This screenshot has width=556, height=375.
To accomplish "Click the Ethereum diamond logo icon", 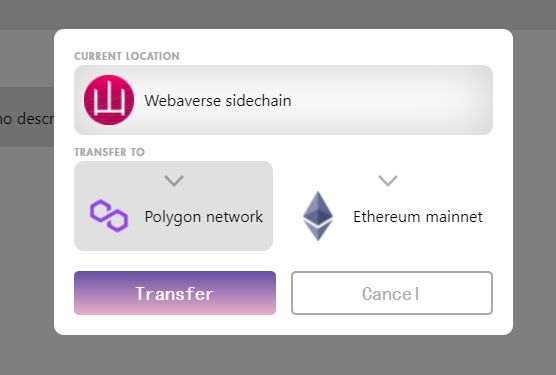I will (x=318, y=216).
